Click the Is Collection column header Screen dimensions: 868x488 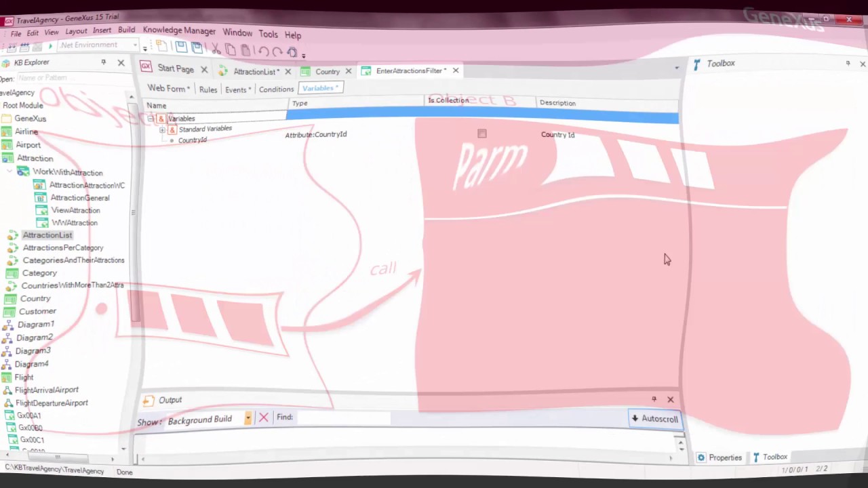pos(479,100)
